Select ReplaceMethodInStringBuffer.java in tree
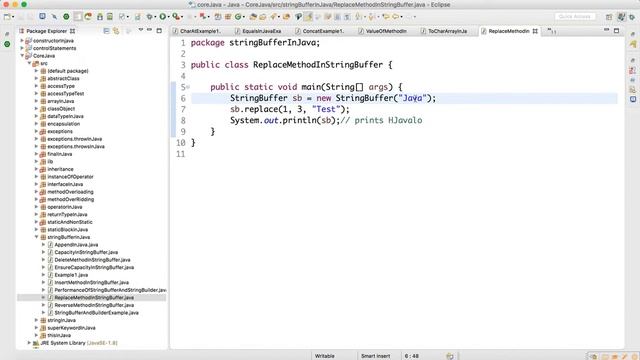This screenshot has width=640, height=360. (x=94, y=298)
